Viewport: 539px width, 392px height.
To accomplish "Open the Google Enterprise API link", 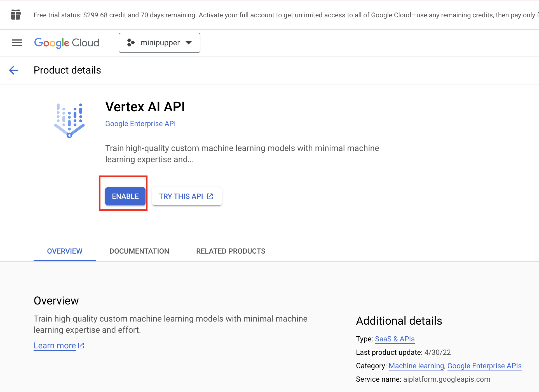I will [140, 124].
